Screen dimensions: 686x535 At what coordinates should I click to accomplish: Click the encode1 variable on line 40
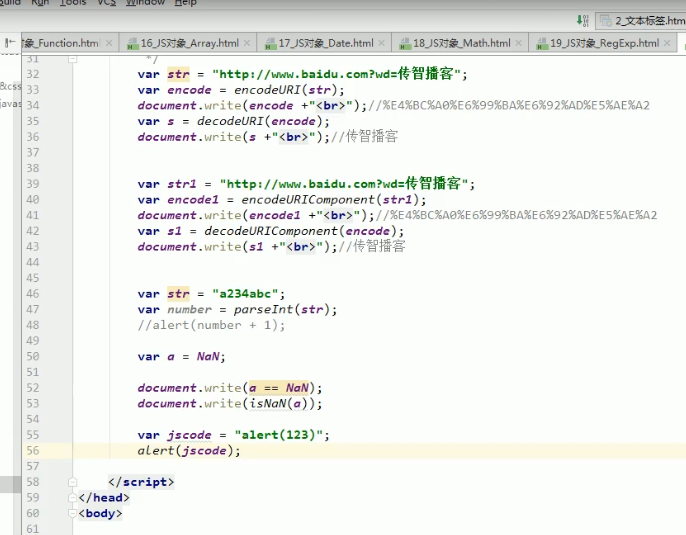click(193, 199)
